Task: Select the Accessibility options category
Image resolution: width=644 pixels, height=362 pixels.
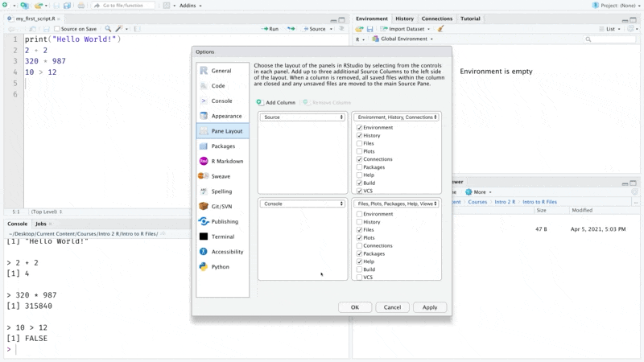Action: click(x=222, y=252)
